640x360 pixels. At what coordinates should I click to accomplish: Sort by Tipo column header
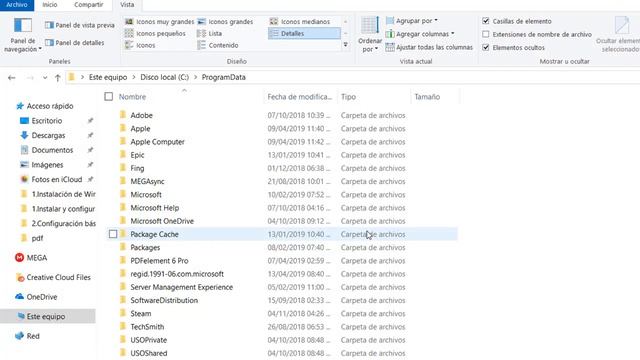[x=348, y=97]
